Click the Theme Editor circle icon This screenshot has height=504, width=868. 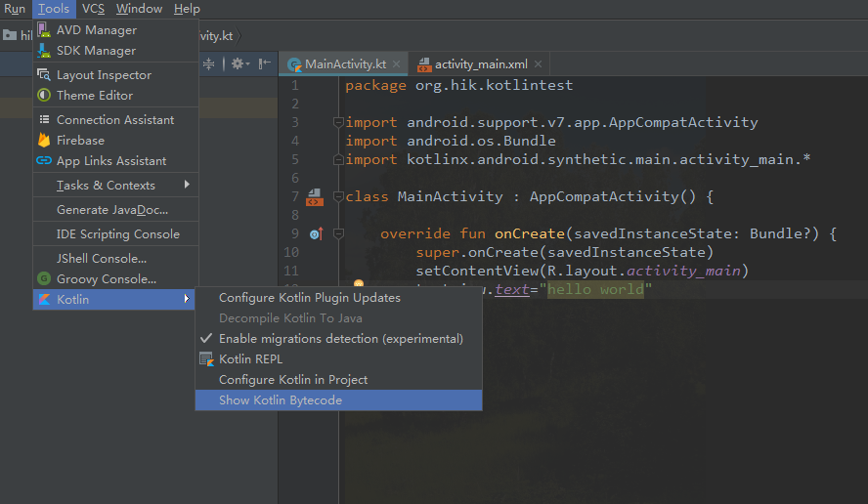(x=44, y=95)
